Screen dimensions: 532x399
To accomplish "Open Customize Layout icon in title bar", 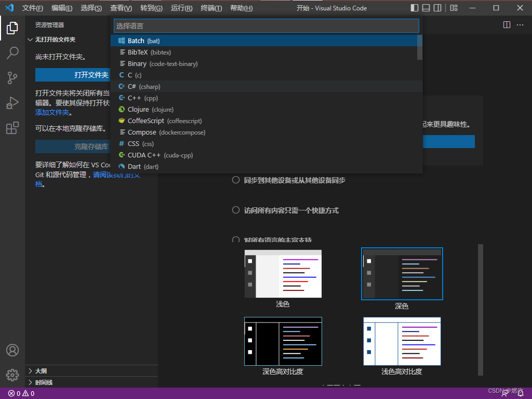I will coord(454,8).
